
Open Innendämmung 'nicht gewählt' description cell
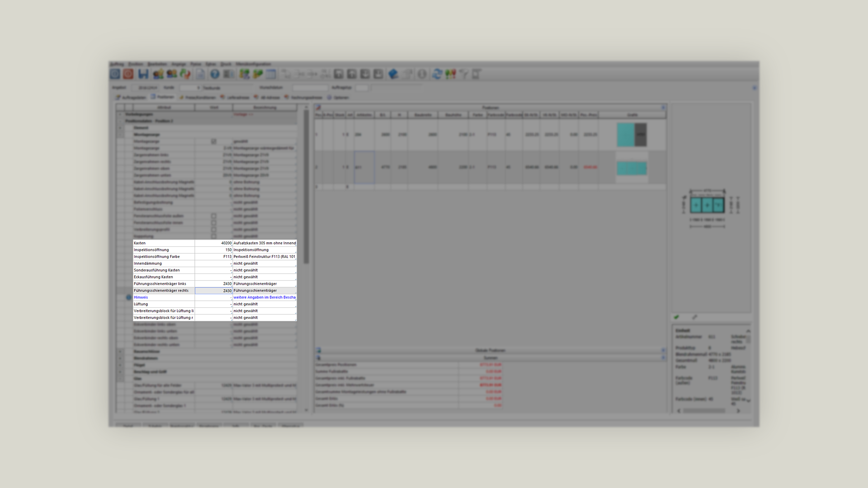[x=264, y=263]
